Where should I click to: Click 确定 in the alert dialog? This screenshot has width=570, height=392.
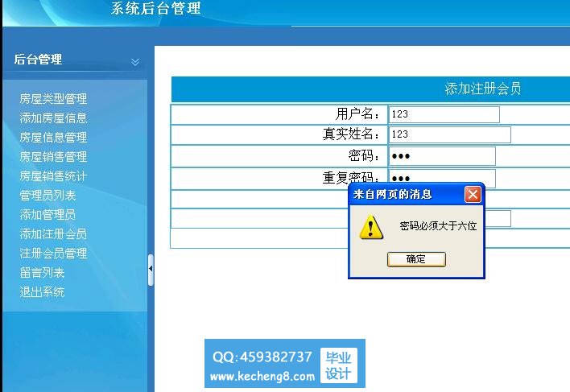click(416, 259)
